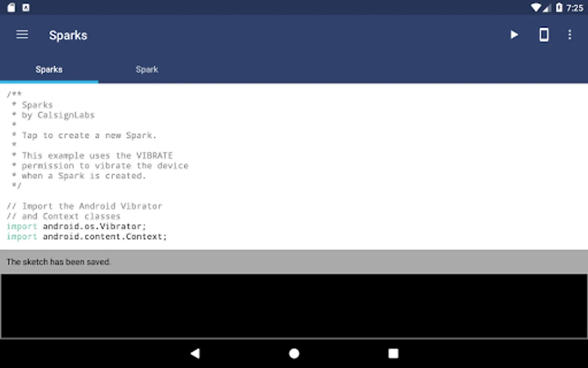Click the 'by CalsignLabs' comment line
Screen dimensions: 588x368
(53, 115)
